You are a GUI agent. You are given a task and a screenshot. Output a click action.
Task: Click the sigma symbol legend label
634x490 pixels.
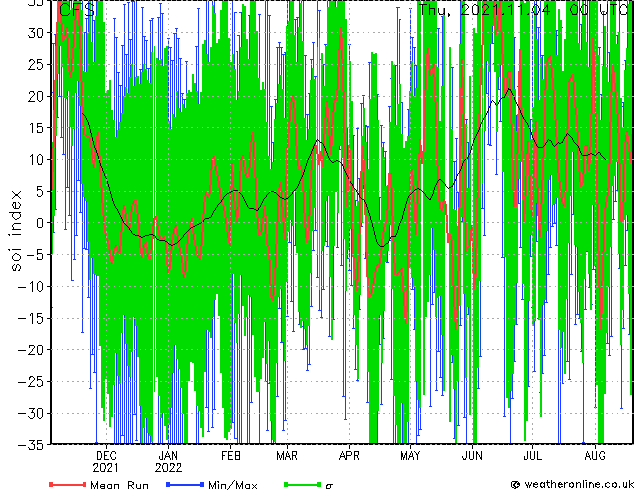click(x=329, y=486)
